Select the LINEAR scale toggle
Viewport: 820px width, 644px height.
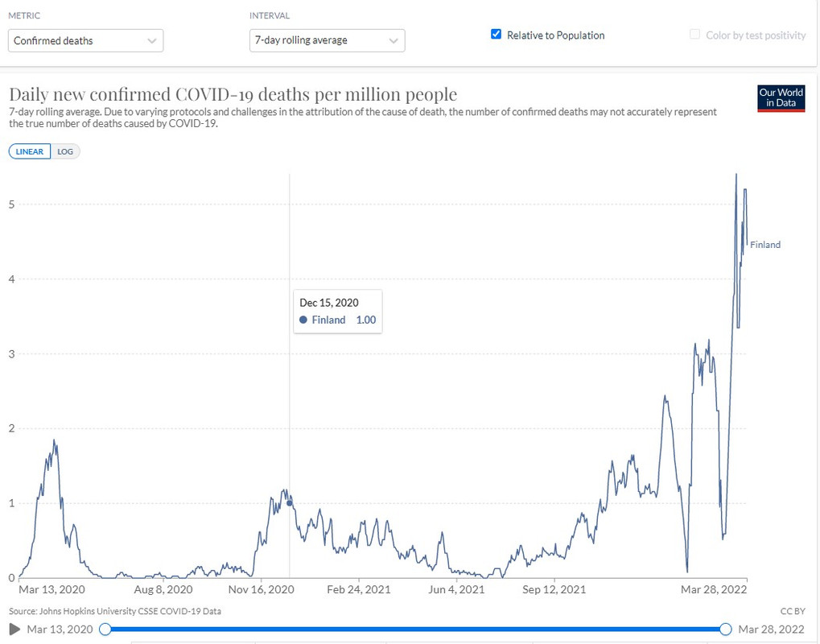point(30,151)
